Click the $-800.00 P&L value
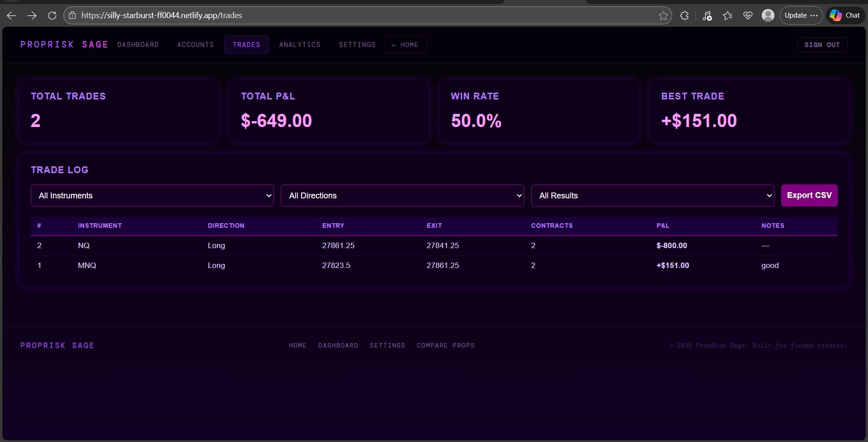Image resolution: width=868 pixels, height=442 pixels. coord(671,245)
